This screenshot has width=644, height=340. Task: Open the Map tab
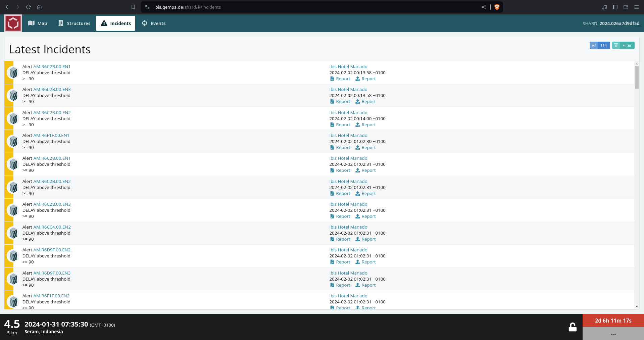point(38,23)
